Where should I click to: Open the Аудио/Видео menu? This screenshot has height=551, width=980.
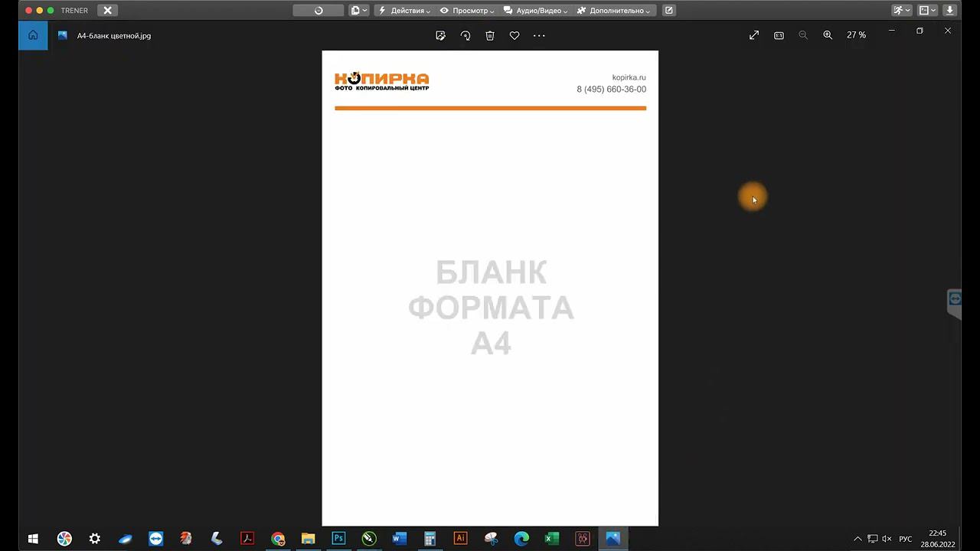pyautogui.click(x=536, y=11)
